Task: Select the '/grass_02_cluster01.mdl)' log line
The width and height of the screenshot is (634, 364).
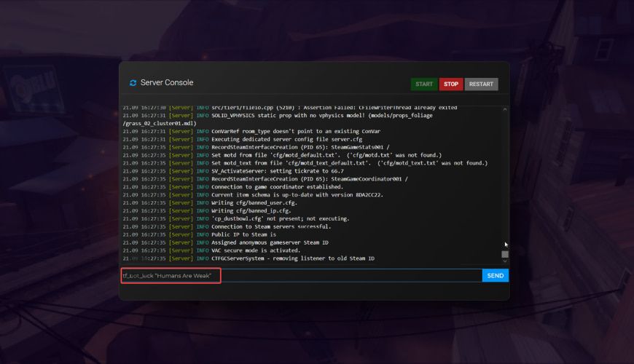Action: tap(160, 123)
